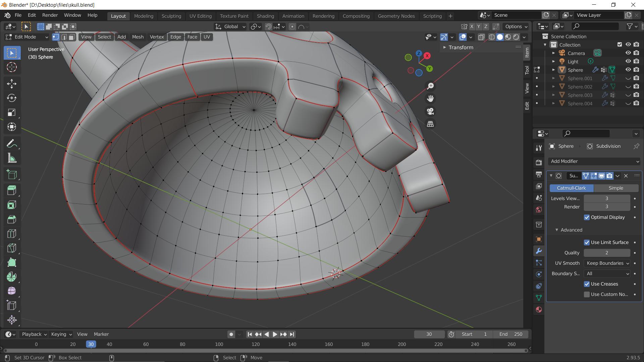
Task: Open the UV Smooth Keep Boundaries dropdown
Action: 607,263
